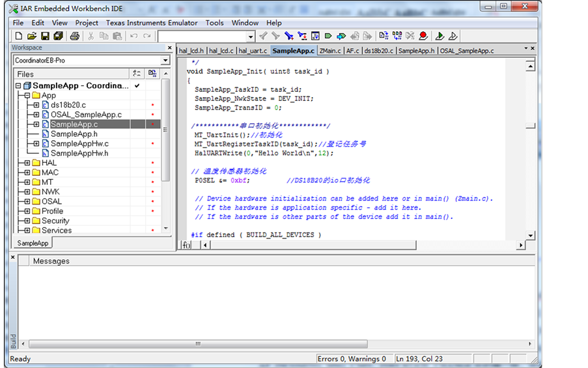This screenshot has height=368, width=588.
Task: Expand the ds18b20.c file node
Action: (x=36, y=105)
